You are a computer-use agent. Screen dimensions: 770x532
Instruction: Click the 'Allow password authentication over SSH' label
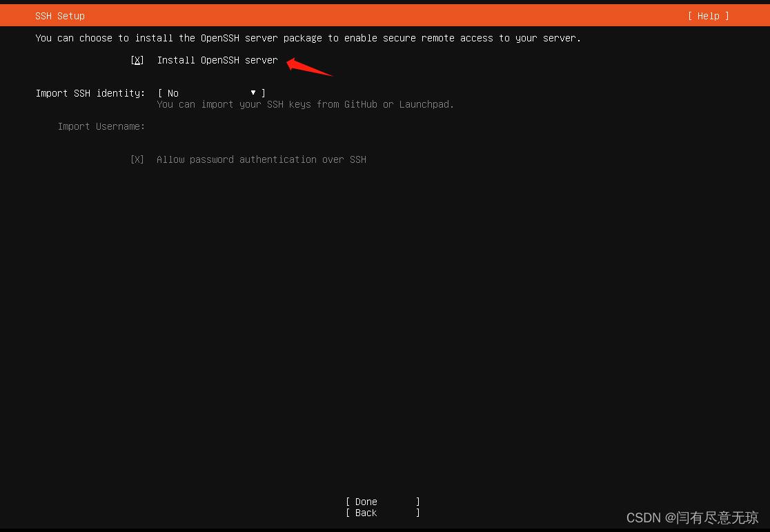(x=261, y=159)
